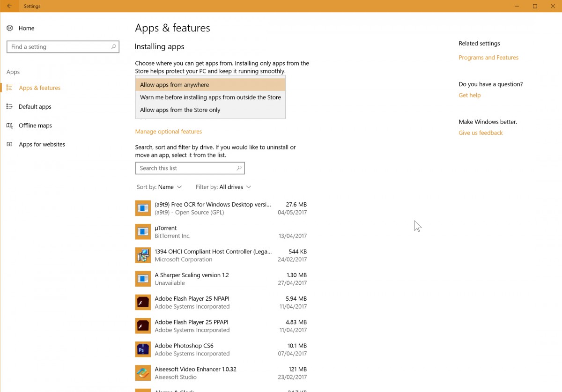Screen dimensions: 562x392
Task: Open Home via the gear icon
Action: 10,28
